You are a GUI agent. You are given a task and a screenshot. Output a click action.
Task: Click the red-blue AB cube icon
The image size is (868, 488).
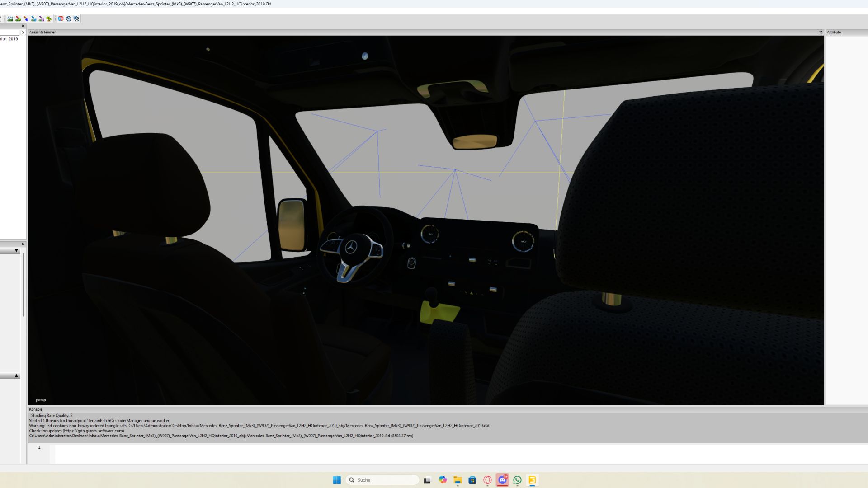pyautogui.click(x=61, y=19)
